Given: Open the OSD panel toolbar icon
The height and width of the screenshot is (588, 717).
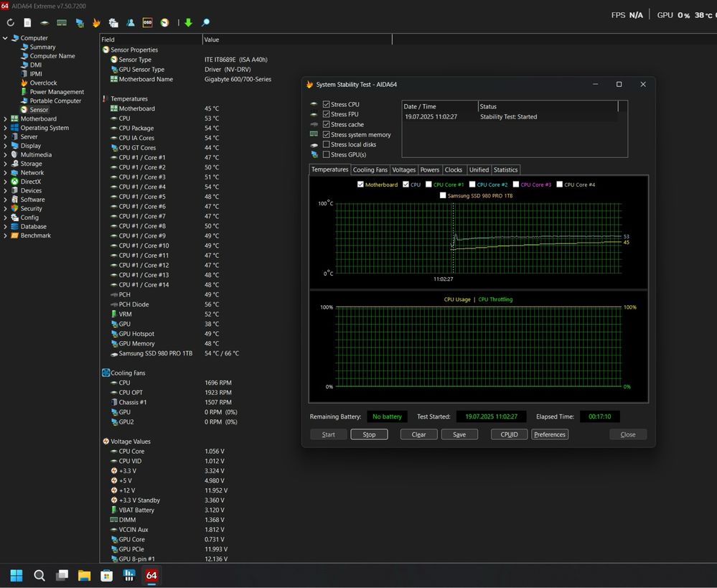Looking at the screenshot, I should (147, 22).
